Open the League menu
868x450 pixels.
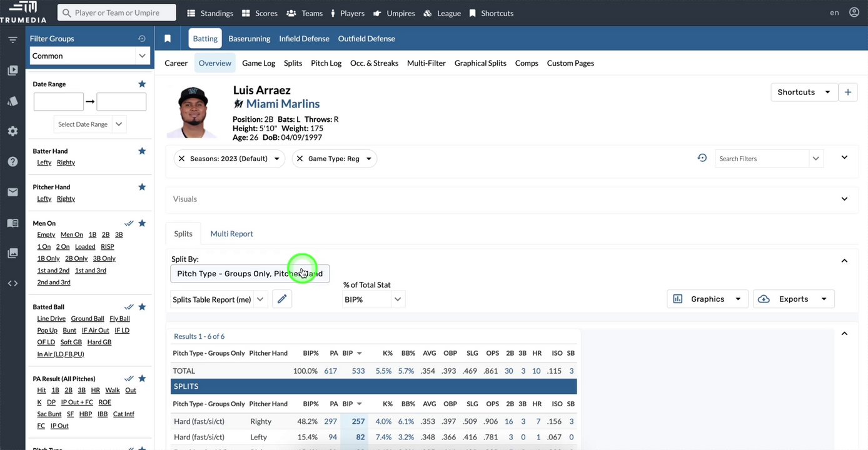(442, 13)
